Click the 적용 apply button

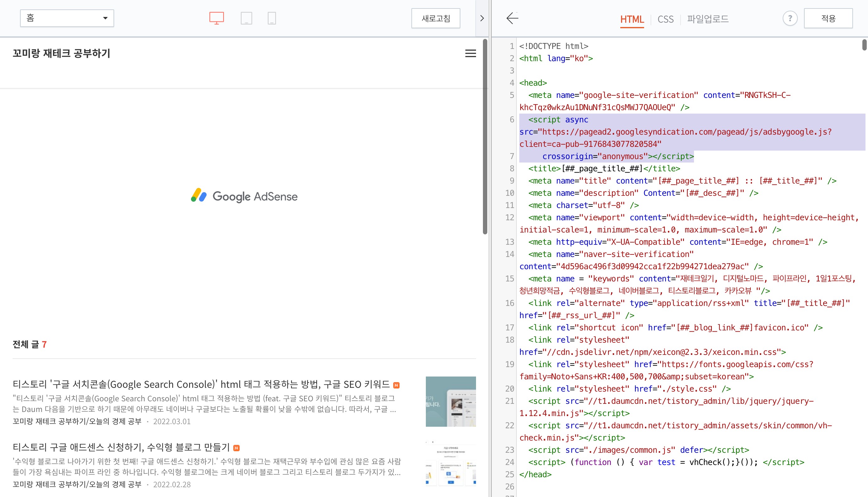(x=828, y=18)
